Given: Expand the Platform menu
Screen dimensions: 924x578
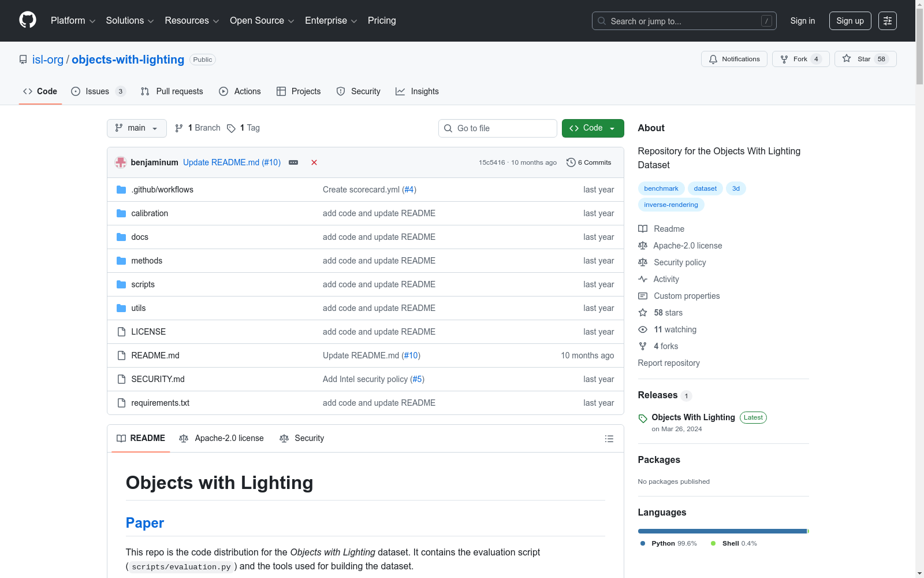Looking at the screenshot, I should 73,21.
